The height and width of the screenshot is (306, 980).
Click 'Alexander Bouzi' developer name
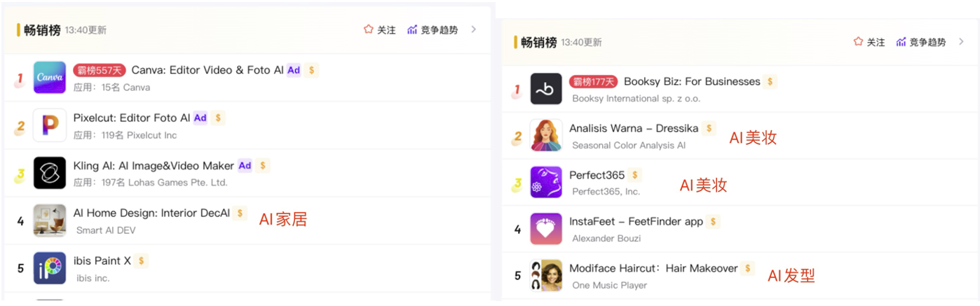click(606, 239)
